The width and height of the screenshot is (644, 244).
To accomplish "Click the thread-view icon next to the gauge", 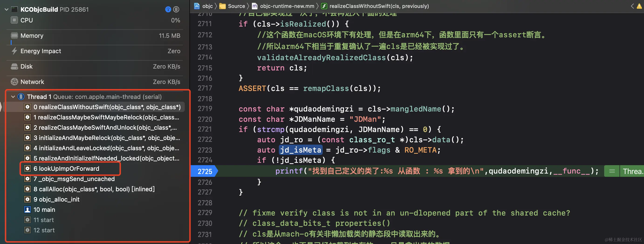I will [x=176, y=10].
